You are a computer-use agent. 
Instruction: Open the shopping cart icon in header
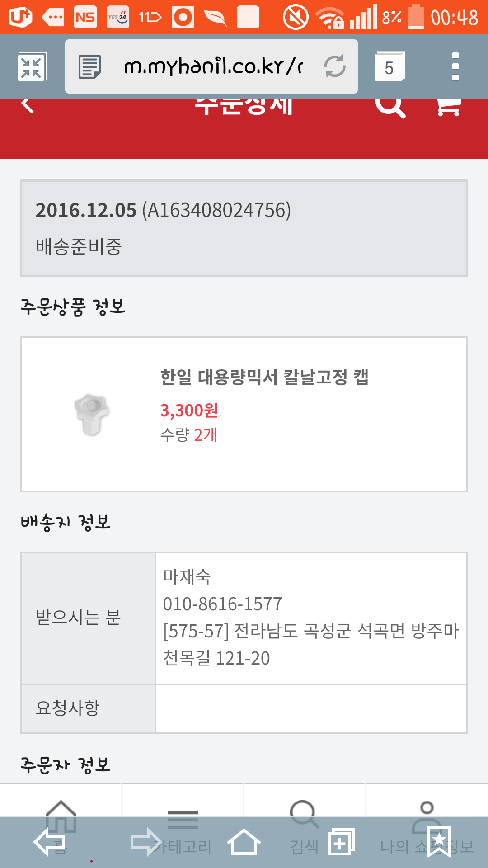448,107
